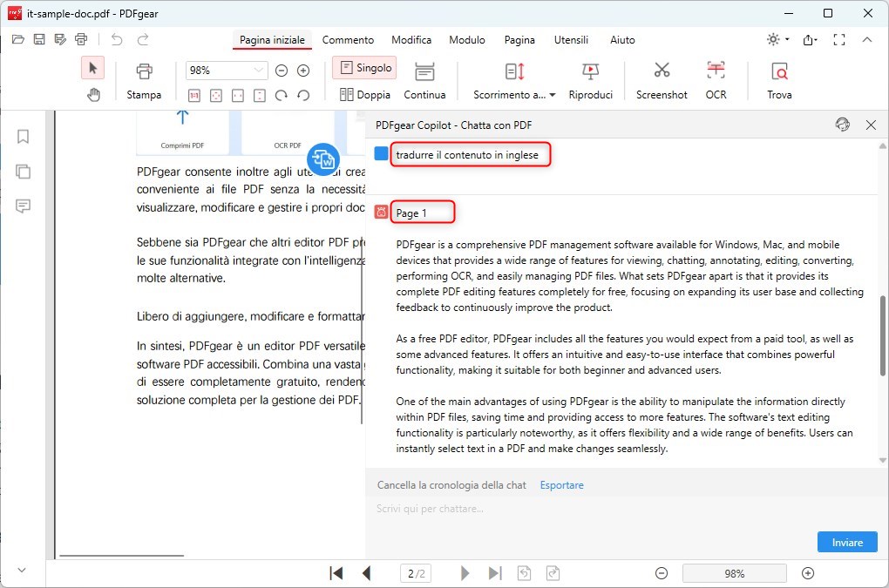Go to previous page
Image resolution: width=889 pixels, height=588 pixels.
(366, 573)
